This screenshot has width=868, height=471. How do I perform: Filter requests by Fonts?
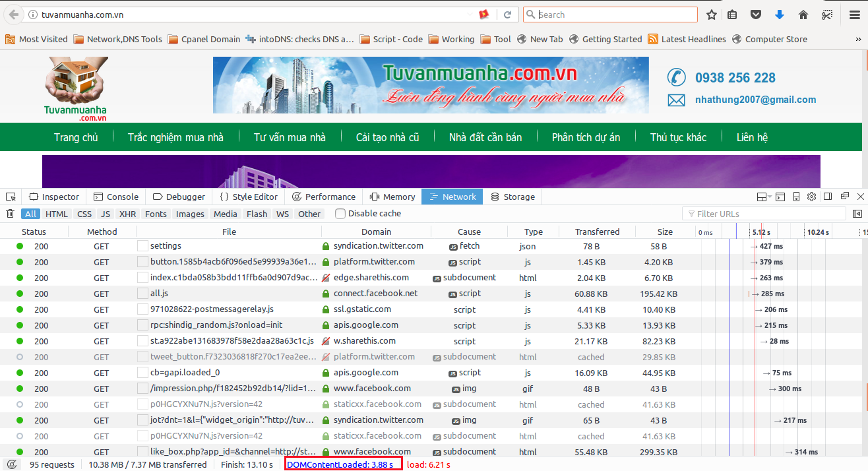156,214
